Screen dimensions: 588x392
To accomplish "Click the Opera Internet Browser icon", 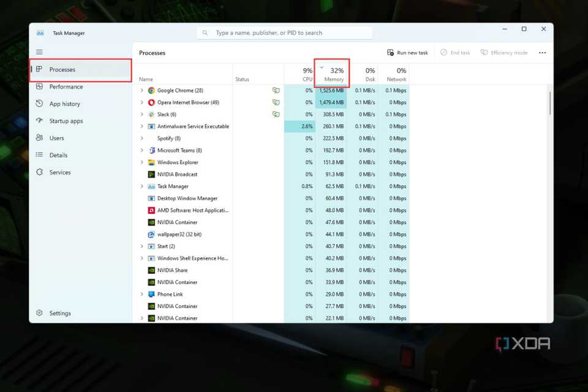I will pyautogui.click(x=151, y=102).
